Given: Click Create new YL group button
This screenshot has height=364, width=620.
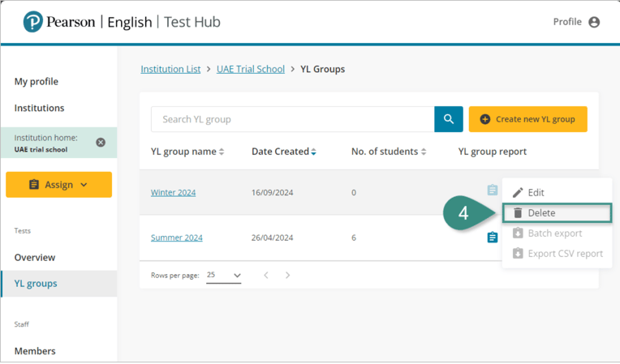Looking at the screenshot, I should pyautogui.click(x=527, y=119).
